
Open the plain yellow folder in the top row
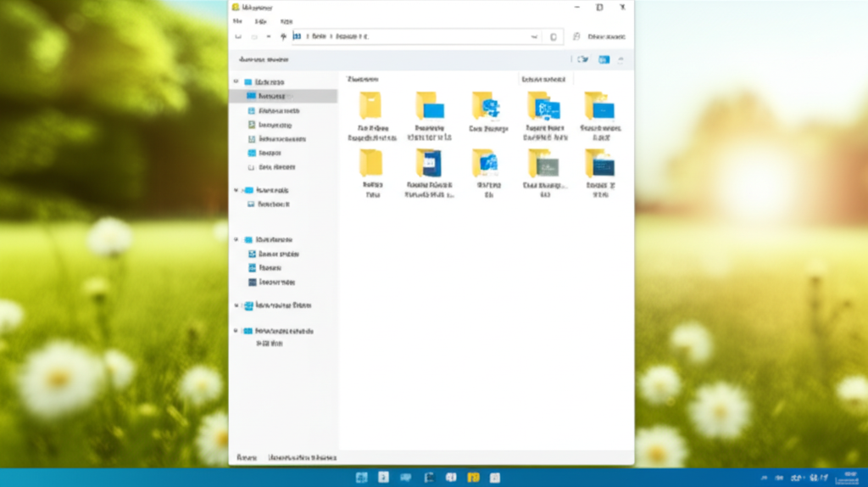370,106
